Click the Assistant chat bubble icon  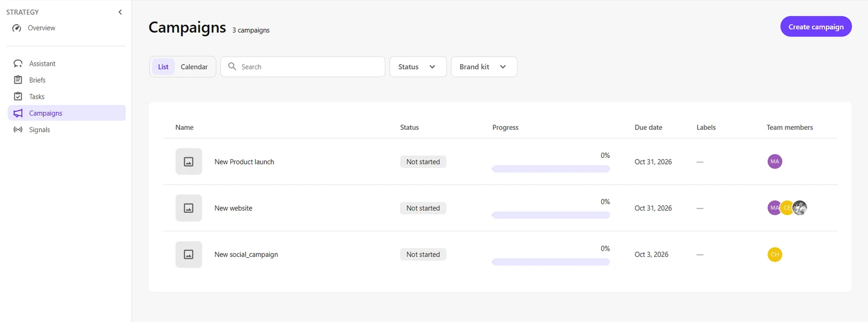[x=18, y=64]
